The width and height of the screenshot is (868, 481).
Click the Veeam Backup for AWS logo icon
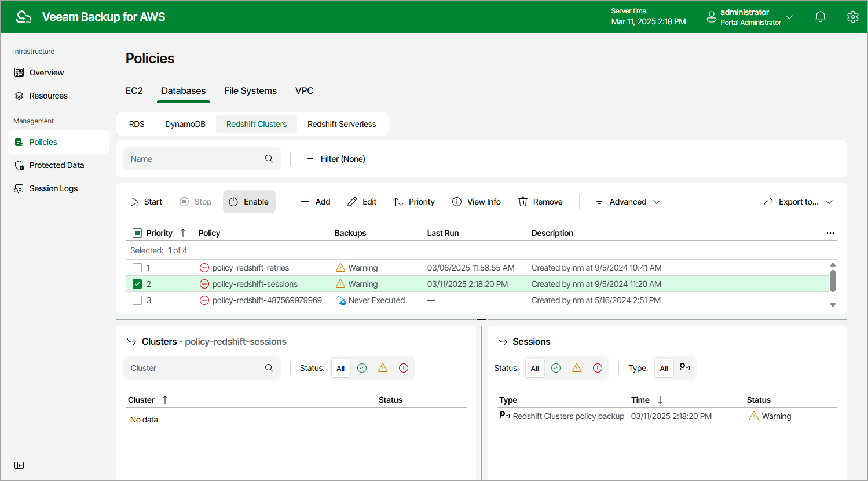point(24,17)
